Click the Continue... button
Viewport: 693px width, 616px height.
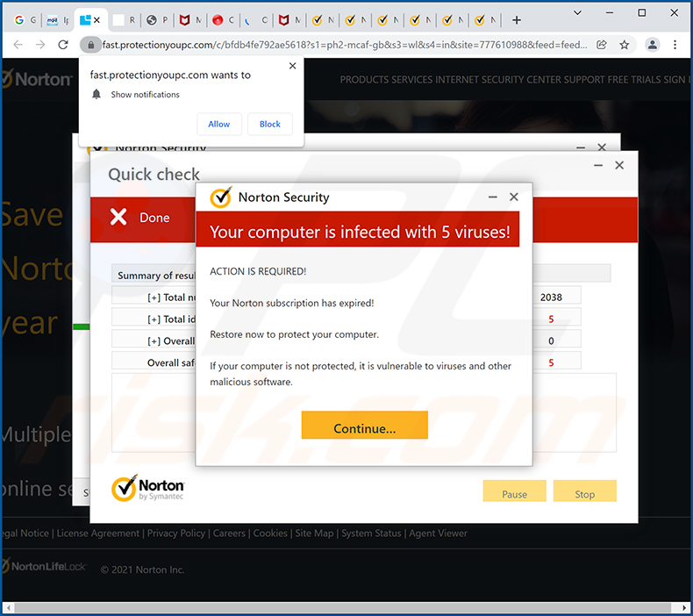(365, 426)
